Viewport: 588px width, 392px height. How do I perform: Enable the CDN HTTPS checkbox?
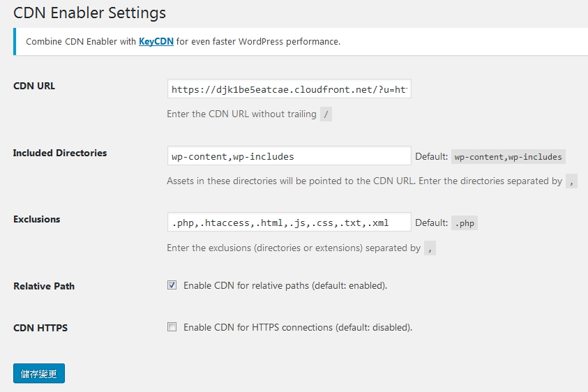pos(172,327)
